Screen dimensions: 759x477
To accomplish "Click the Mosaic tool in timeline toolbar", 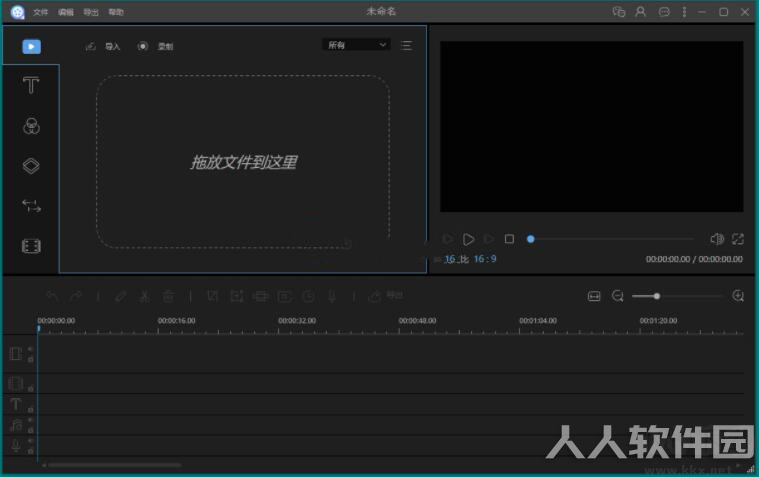I will (x=261, y=296).
